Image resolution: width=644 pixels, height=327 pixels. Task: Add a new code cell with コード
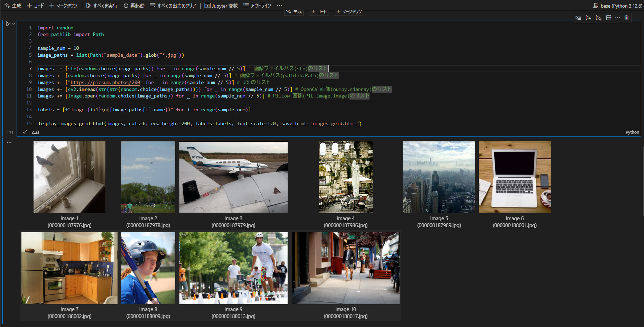(36, 6)
